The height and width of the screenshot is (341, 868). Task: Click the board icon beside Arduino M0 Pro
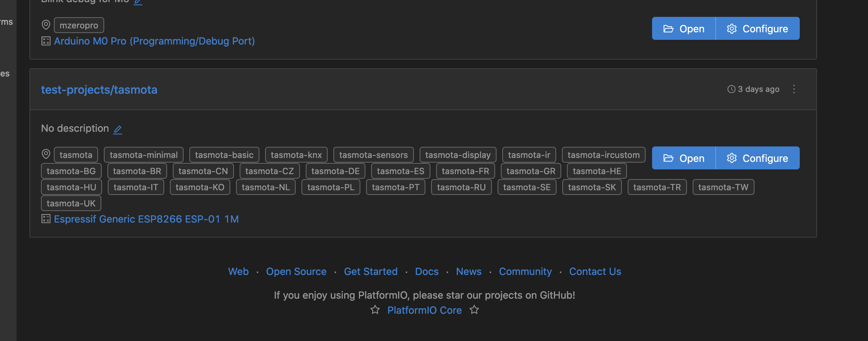(x=46, y=41)
